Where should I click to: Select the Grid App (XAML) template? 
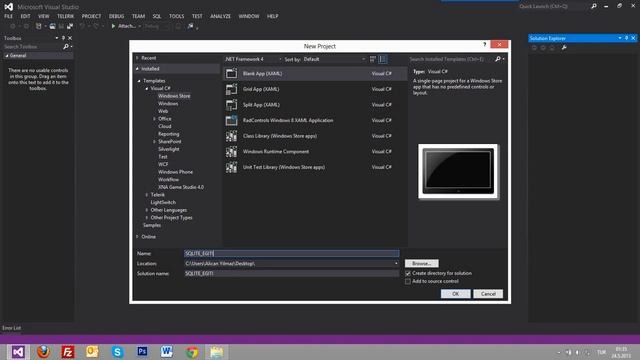[315, 89]
